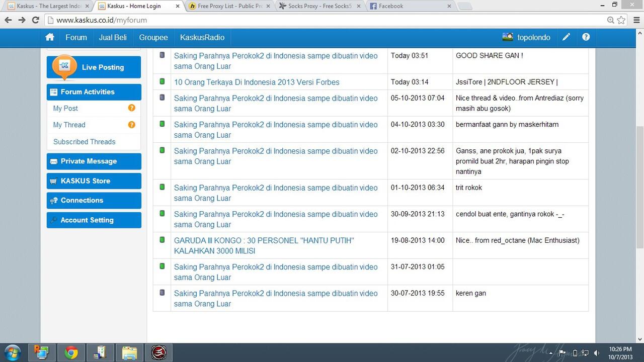Click the status icon of the 30-07-2013 19:55 row
This screenshot has height=362, width=644.
tap(162, 292)
